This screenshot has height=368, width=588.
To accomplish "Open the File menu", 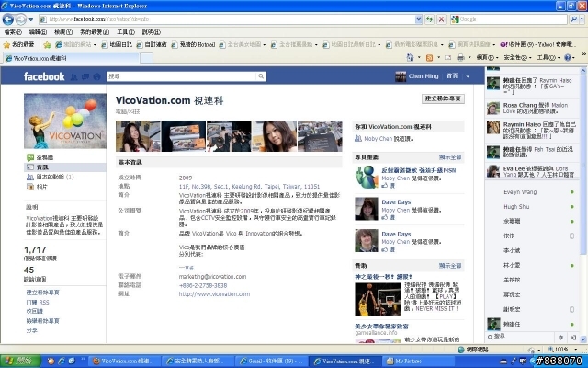I will tap(13, 32).
